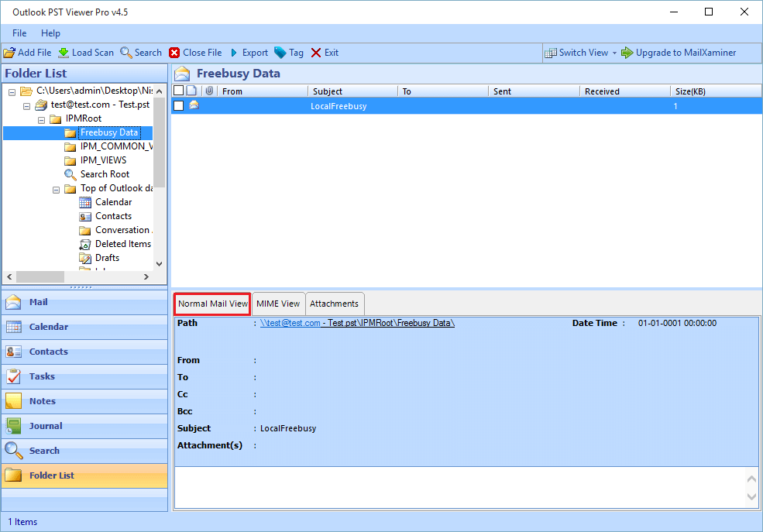Image resolution: width=763 pixels, height=532 pixels.
Task: Sort by the Sent column header
Action: point(534,91)
